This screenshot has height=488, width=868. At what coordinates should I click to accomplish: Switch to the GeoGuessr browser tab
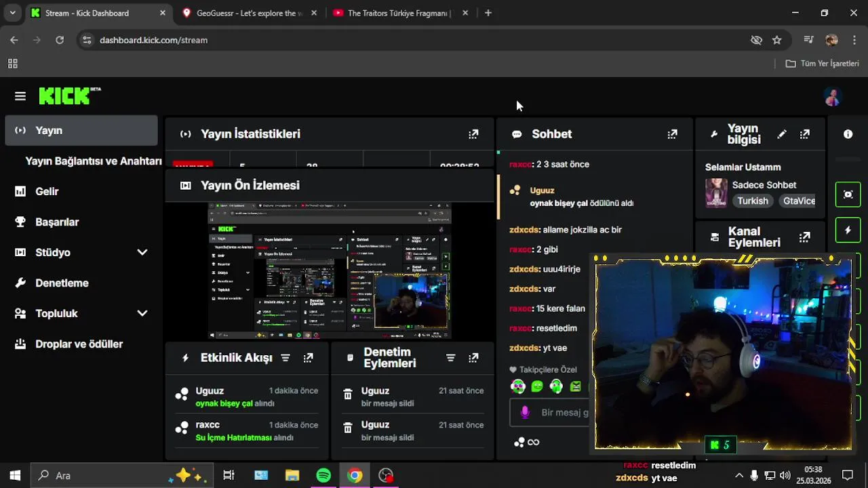coord(249,13)
